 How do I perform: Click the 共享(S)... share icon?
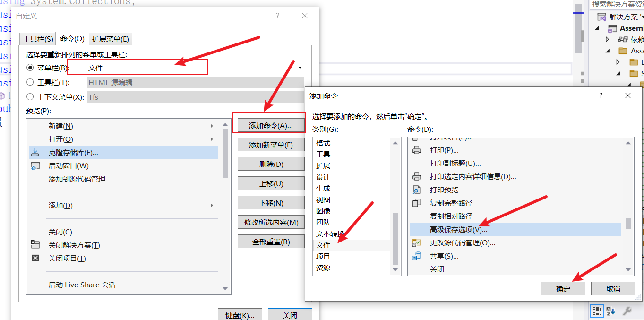click(417, 256)
